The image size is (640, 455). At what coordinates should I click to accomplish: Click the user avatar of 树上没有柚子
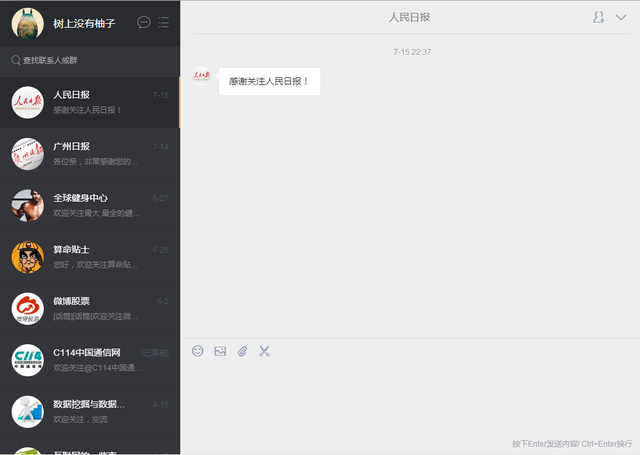[28, 23]
